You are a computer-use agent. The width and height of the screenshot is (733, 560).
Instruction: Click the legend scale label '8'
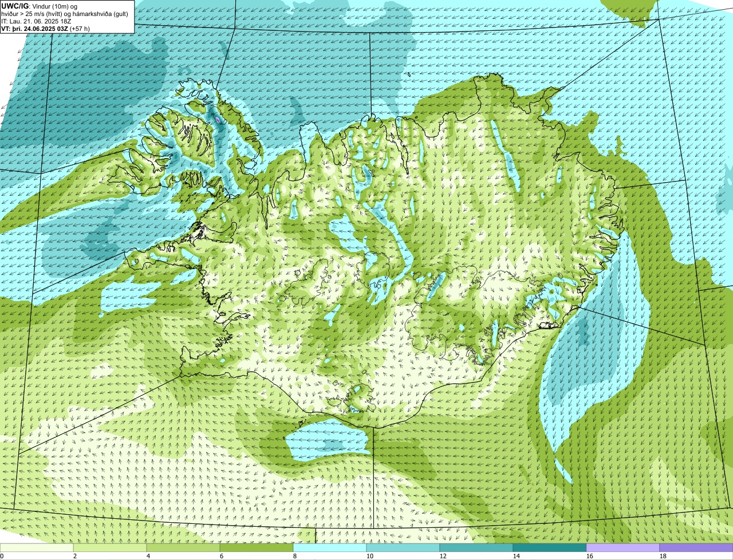pos(295,556)
